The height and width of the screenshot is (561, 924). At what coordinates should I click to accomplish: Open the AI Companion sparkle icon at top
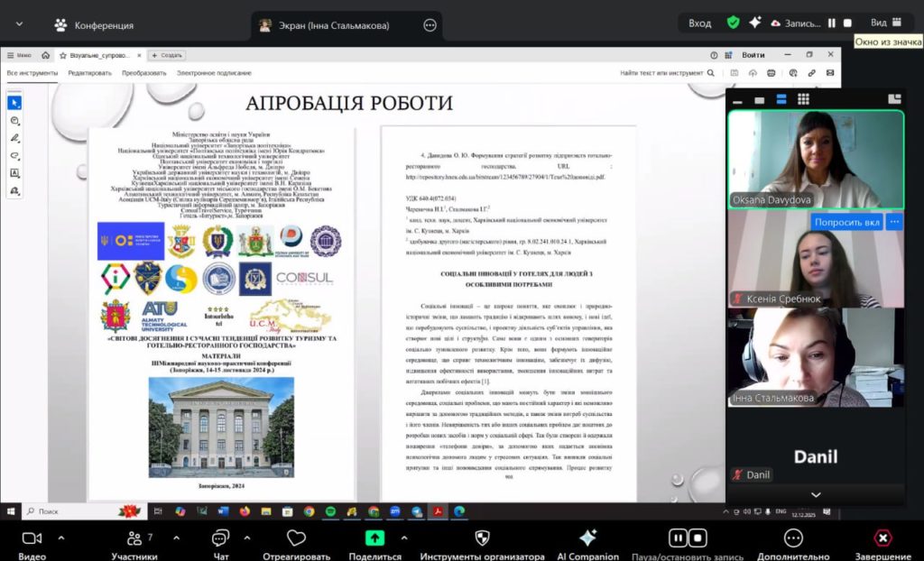click(755, 23)
